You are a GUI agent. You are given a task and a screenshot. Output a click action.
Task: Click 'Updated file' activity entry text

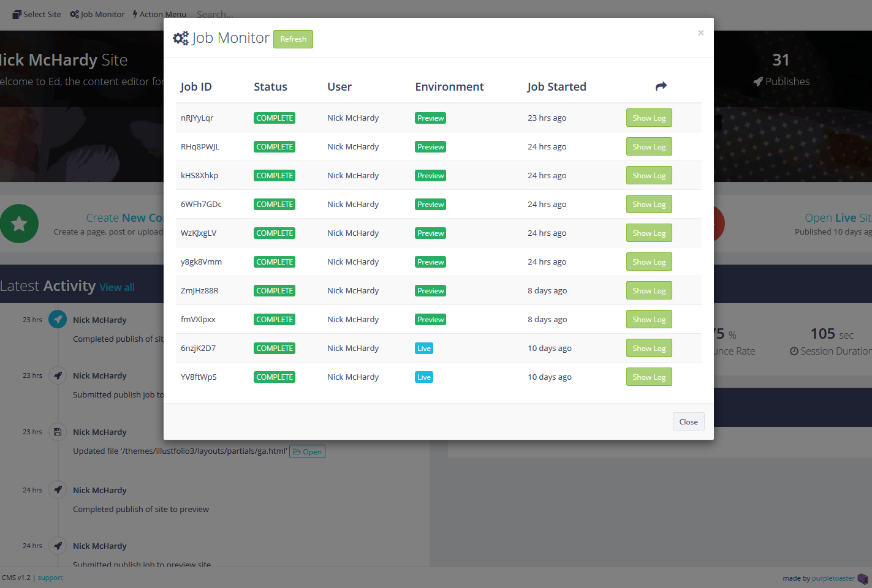180,451
